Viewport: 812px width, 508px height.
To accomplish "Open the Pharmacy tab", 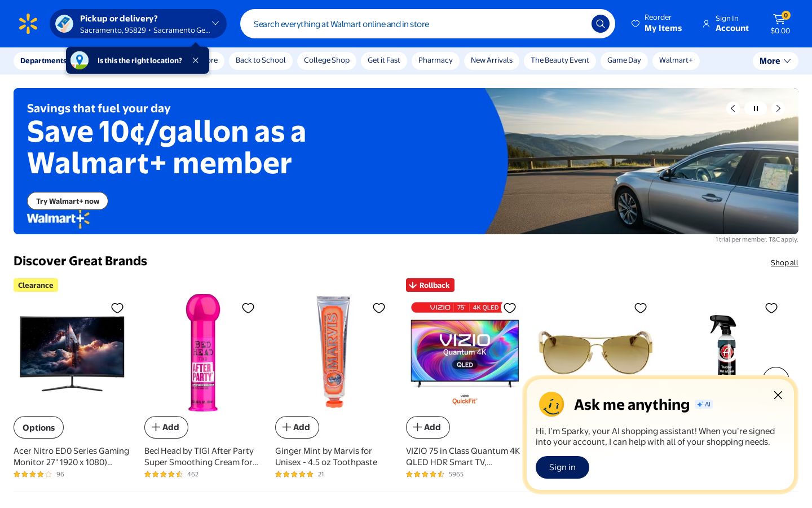I will (435, 60).
